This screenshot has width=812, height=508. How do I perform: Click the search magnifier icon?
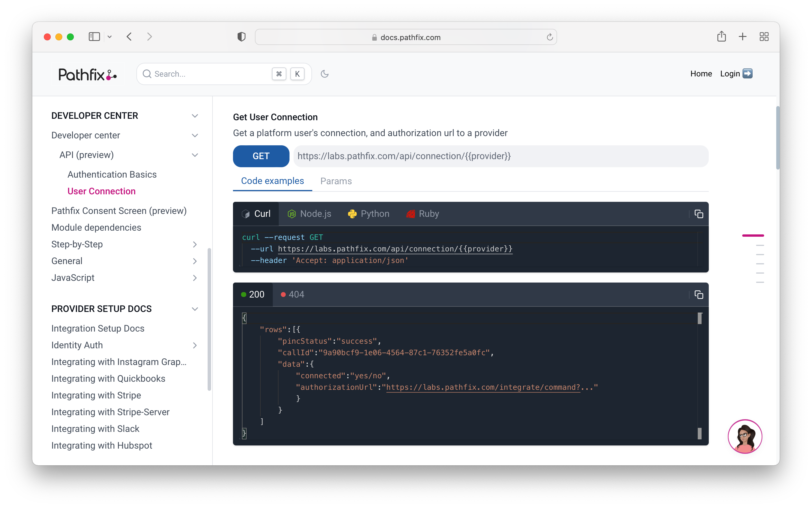(147, 74)
